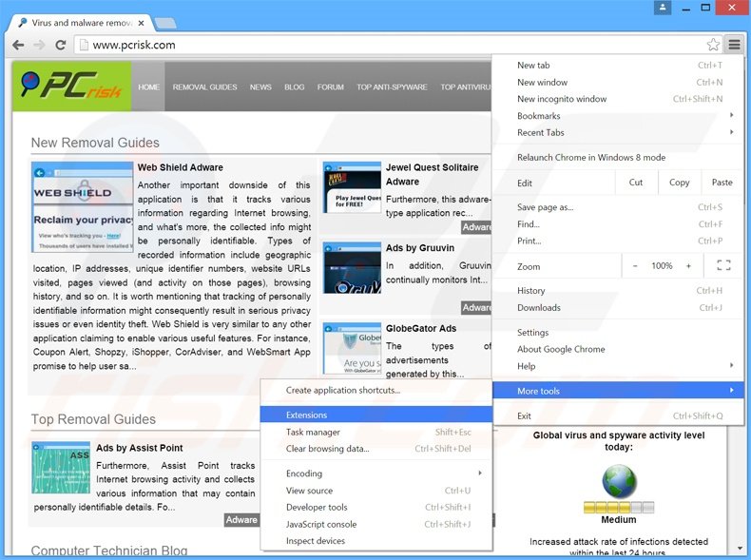Select Save page as… menu item
751x560 pixels.
(618, 207)
